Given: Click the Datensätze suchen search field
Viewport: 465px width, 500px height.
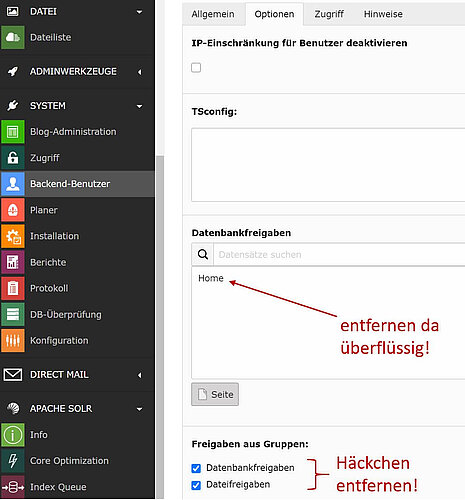Looking at the screenshot, I should [339, 255].
